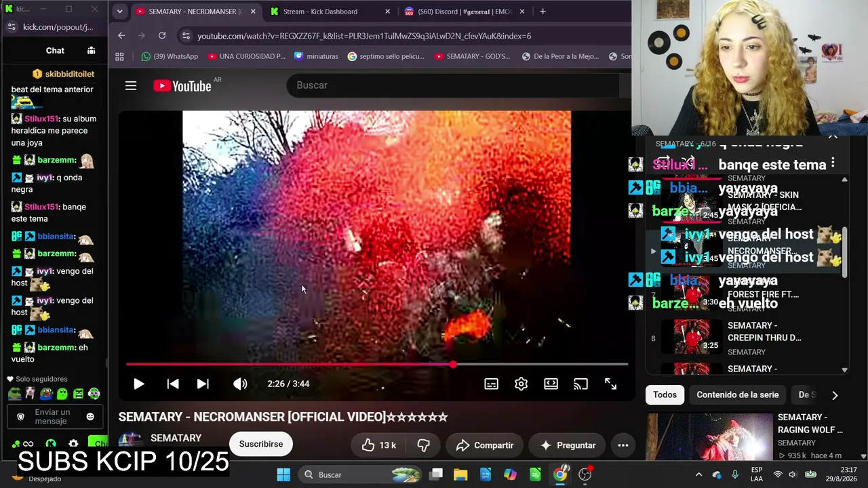
Task: Dislike the NECROMANSER video
Action: pos(424,445)
